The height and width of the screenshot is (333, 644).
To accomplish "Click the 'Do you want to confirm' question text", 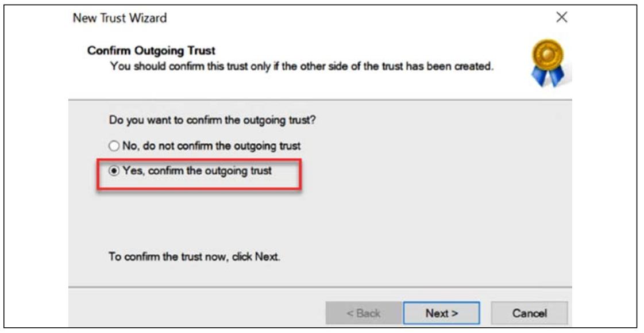I will [x=213, y=120].
